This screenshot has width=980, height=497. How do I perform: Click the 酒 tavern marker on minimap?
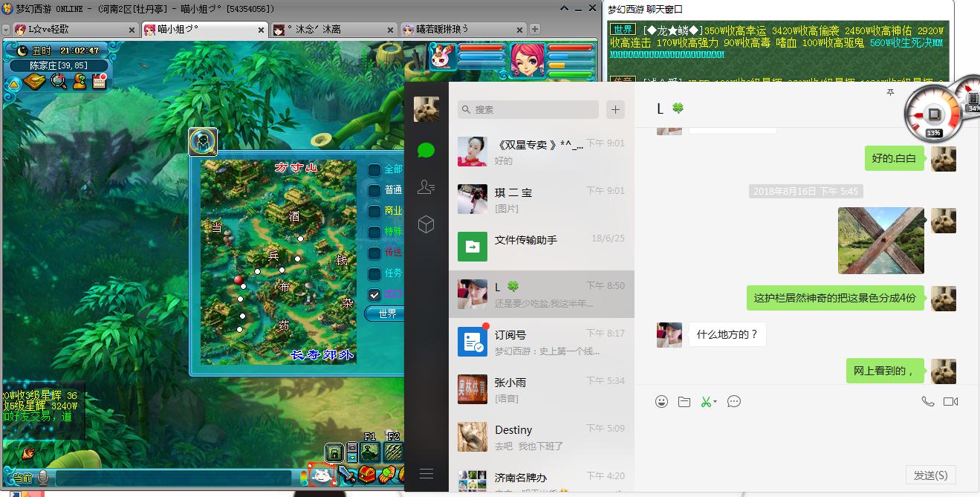(294, 216)
